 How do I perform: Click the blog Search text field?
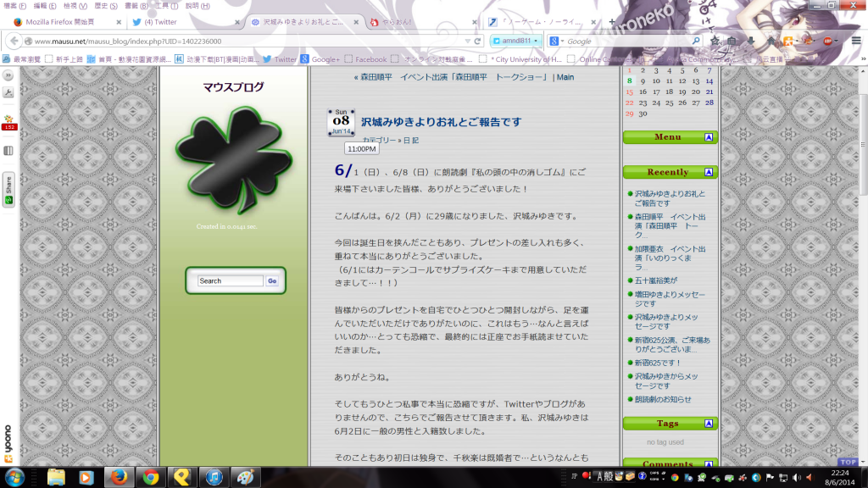click(231, 280)
